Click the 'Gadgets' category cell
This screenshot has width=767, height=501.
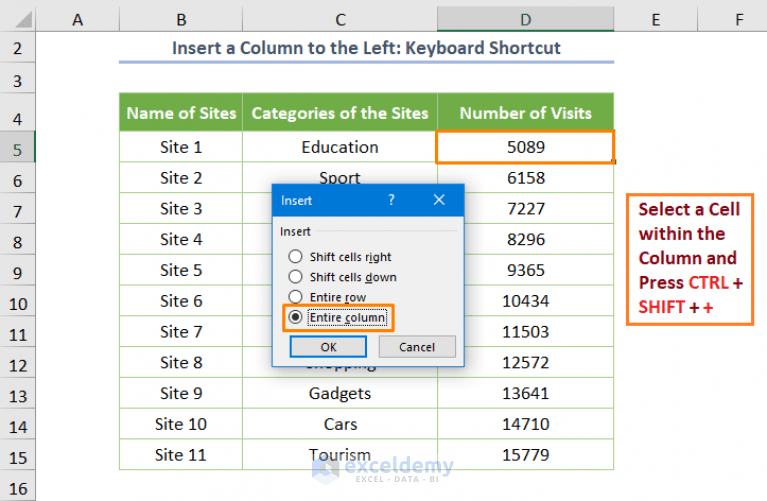click(340, 393)
